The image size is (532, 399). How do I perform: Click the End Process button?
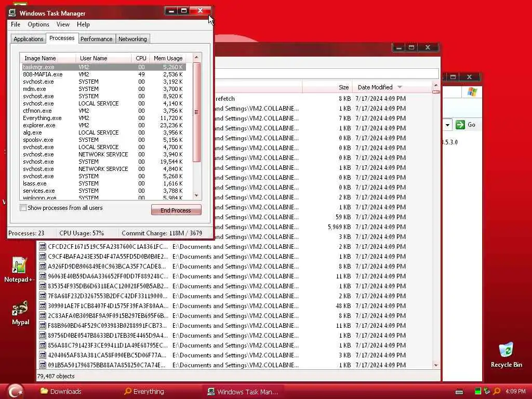click(176, 210)
